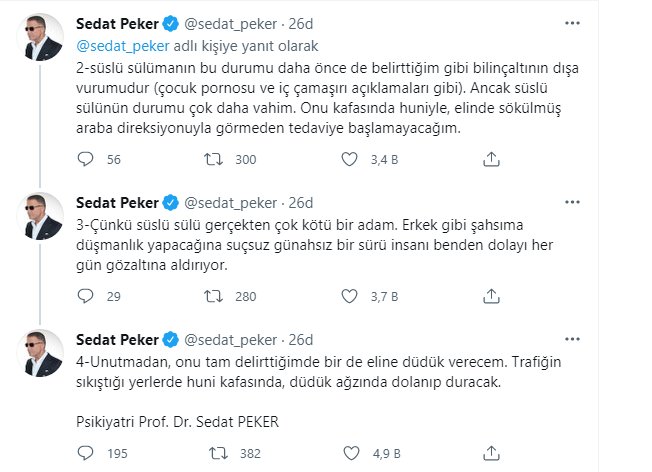
Task: Share the last tweet via share icon
Action: 491,453
